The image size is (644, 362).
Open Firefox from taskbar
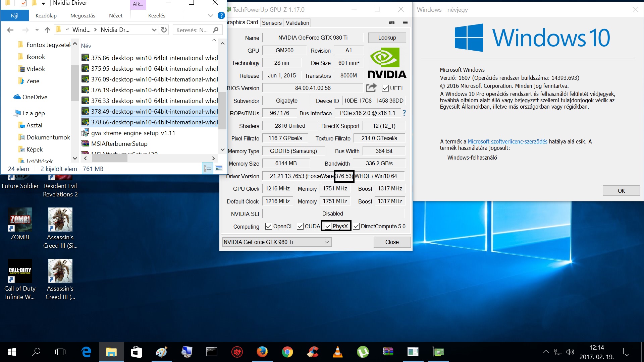262,352
